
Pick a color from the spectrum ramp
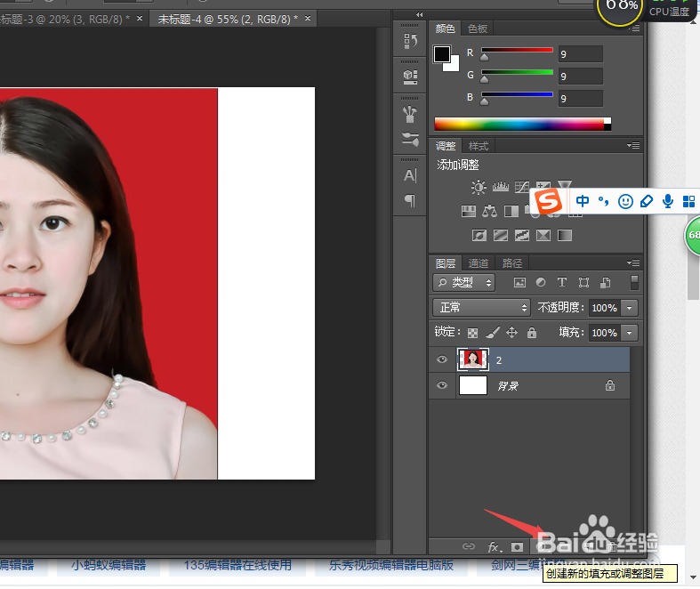click(x=522, y=125)
